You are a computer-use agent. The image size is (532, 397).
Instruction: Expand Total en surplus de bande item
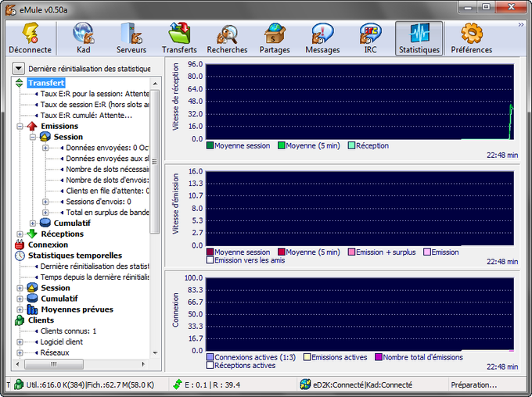coord(45,213)
